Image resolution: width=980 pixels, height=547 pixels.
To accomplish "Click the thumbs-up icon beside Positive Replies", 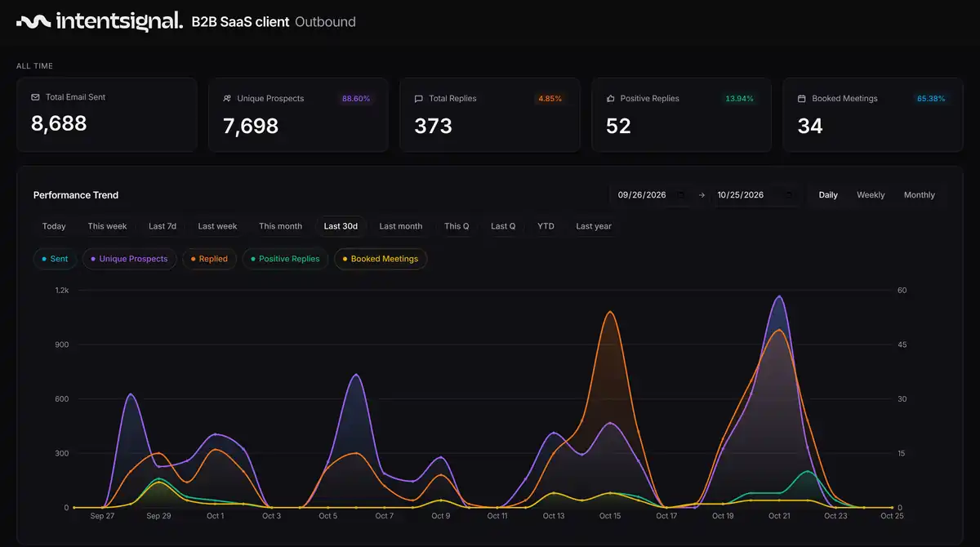I will tap(610, 99).
